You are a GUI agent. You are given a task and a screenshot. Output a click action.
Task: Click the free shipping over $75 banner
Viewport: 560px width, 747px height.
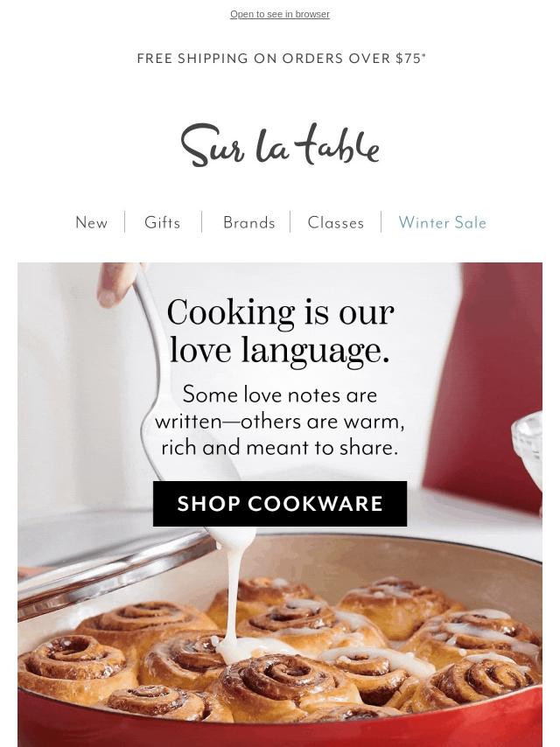(x=281, y=58)
